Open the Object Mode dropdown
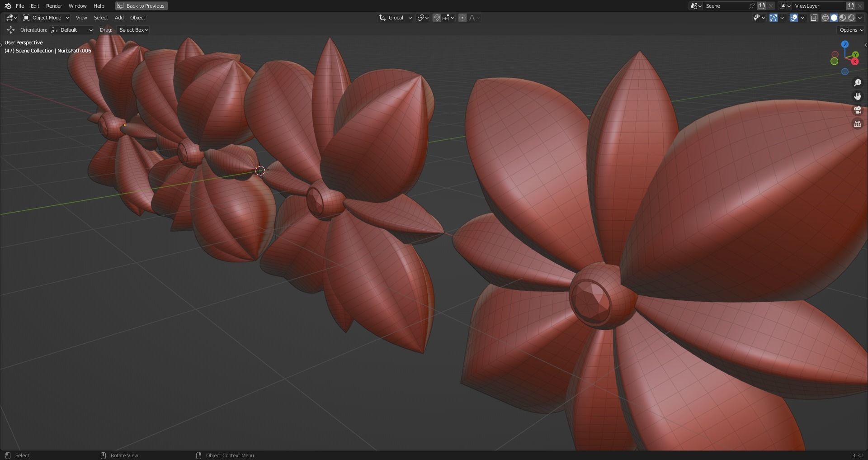 click(46, 18)
